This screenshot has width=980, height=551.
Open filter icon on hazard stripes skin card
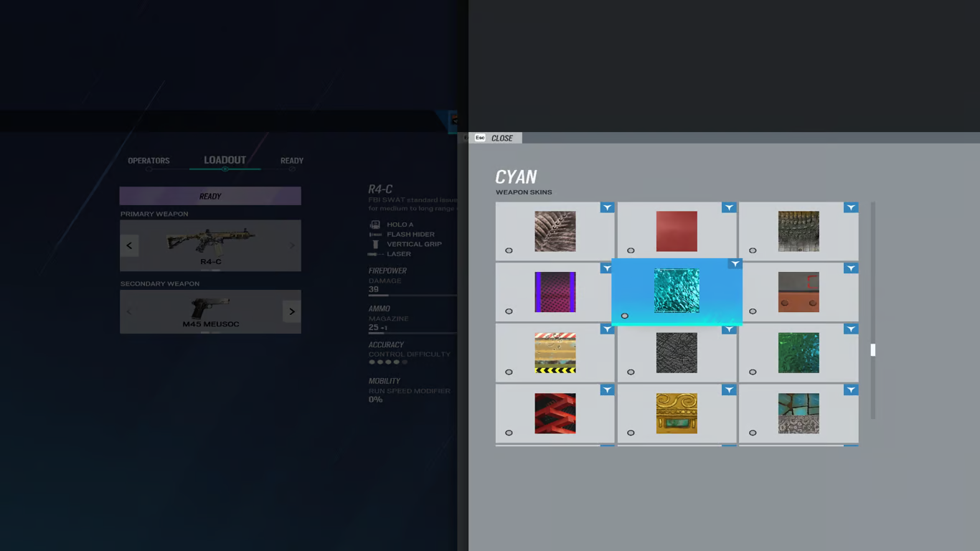607,329
